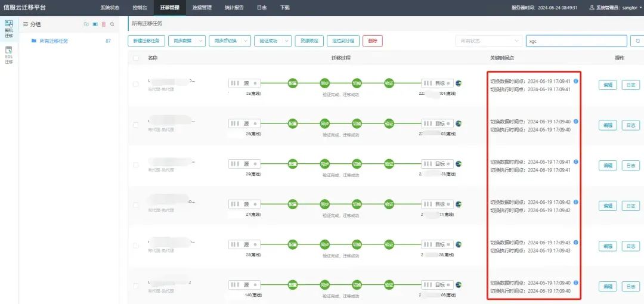Click the magnifier search icon in 分组 panel
This screenshot has width=644, height=304.
[x=112, y=24]
